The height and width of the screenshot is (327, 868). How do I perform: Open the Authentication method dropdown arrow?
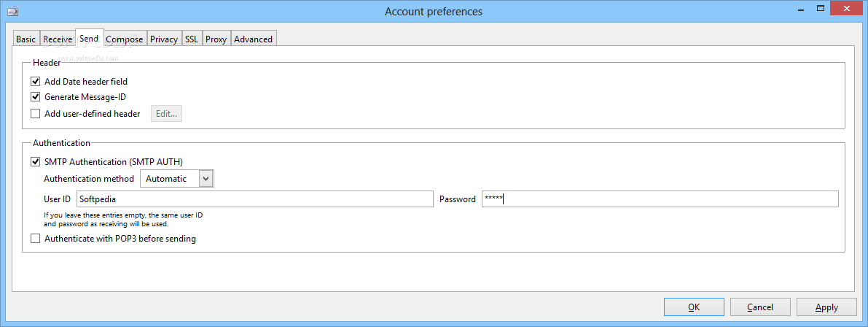tap(206, 179)
